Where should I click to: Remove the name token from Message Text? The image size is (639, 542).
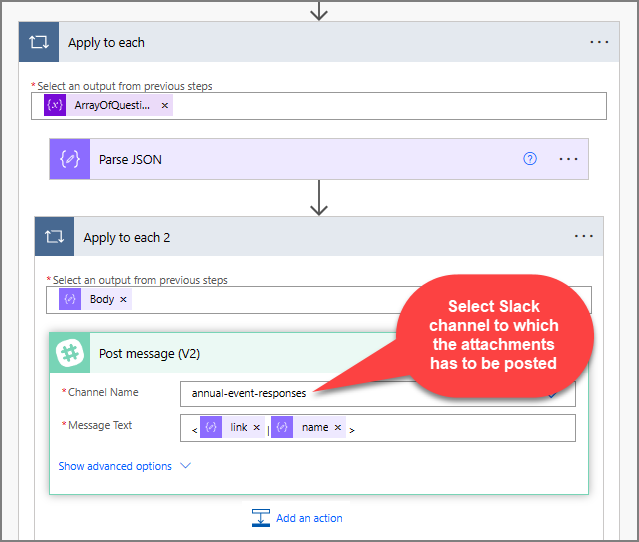[338, 428]
